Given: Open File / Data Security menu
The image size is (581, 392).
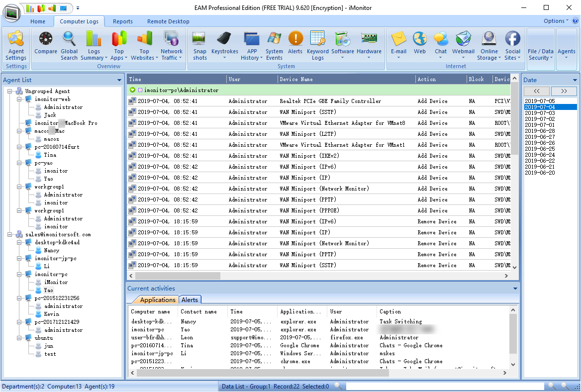Looking at the screenshot, I should (x=541, y=54).
